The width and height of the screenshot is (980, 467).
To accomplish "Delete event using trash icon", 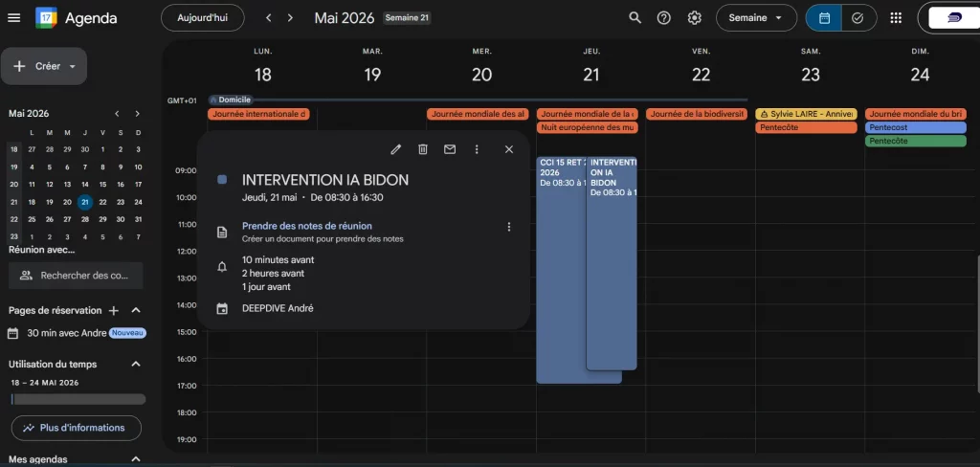I will (423, 149).
